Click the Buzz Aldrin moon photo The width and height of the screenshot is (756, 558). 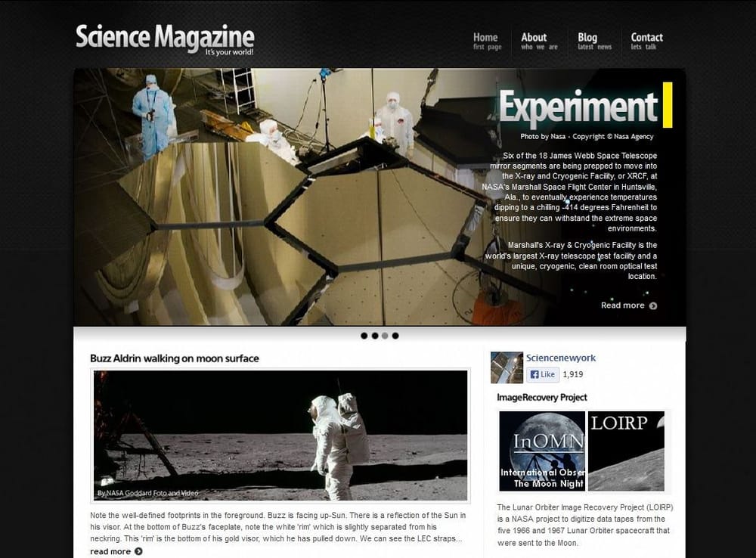click(x=280, y=436)
